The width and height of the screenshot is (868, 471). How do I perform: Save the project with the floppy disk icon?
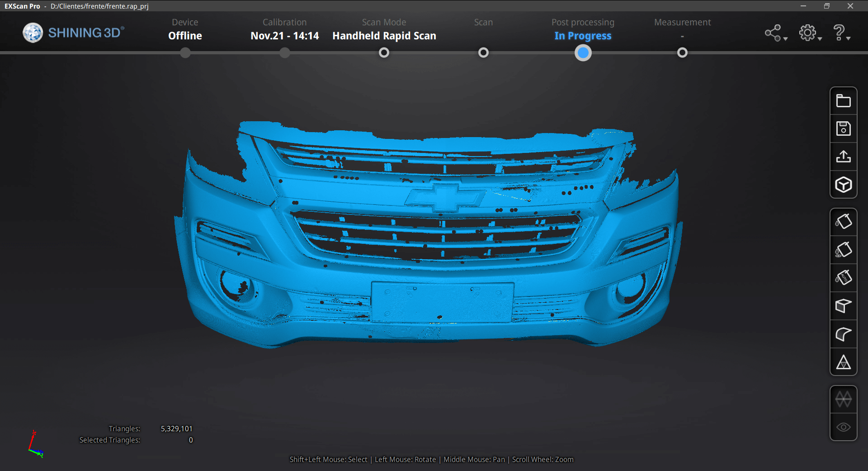(x=843, y=129)
